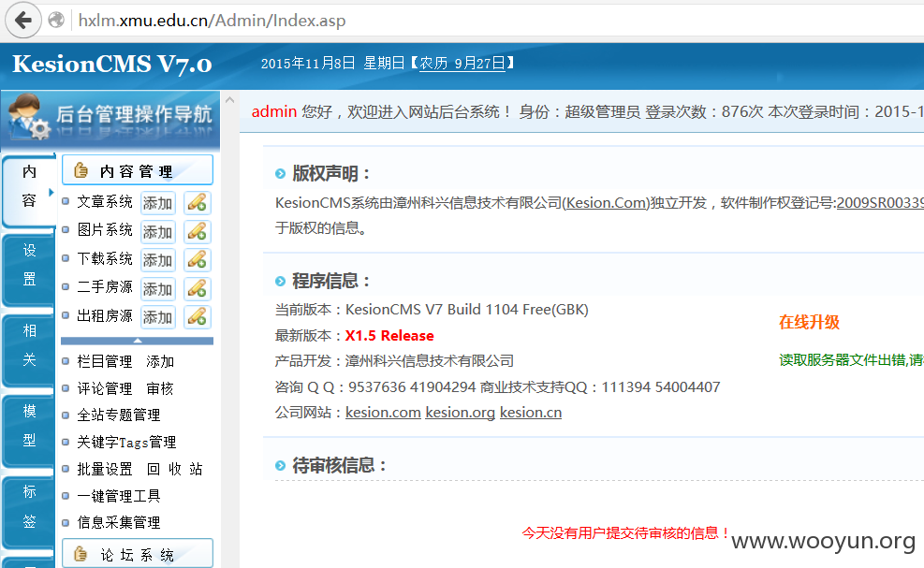Image resolution: width=924 pixels, height=568 pixels.
Task: Open the kesion.cn website link
Action: click(x=531, y=413)
